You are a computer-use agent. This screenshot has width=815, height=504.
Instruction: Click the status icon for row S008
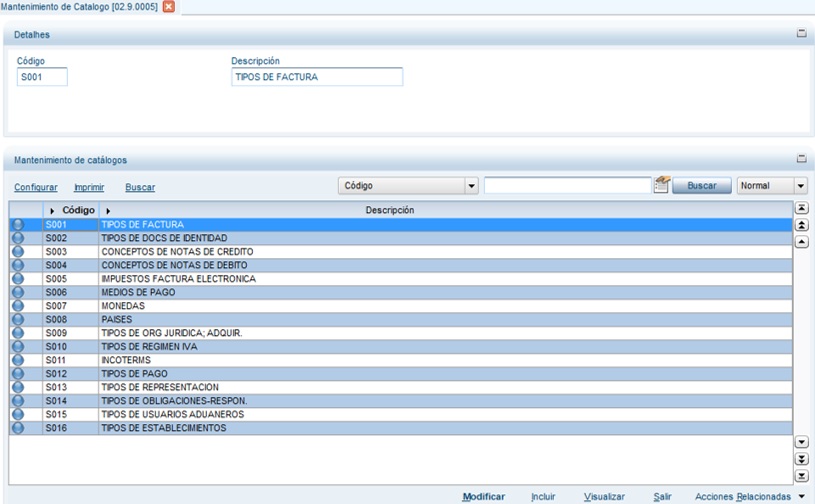[x=18, y=319]
